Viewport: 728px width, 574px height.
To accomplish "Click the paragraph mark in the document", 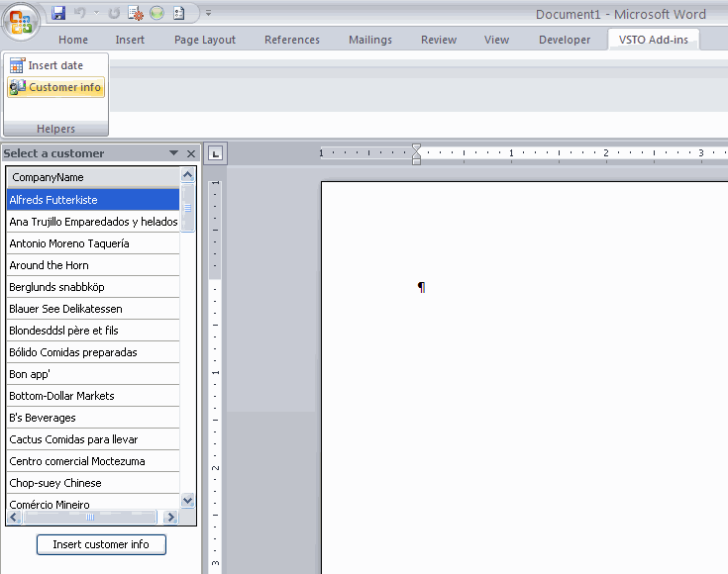I will tap(421, 287).
